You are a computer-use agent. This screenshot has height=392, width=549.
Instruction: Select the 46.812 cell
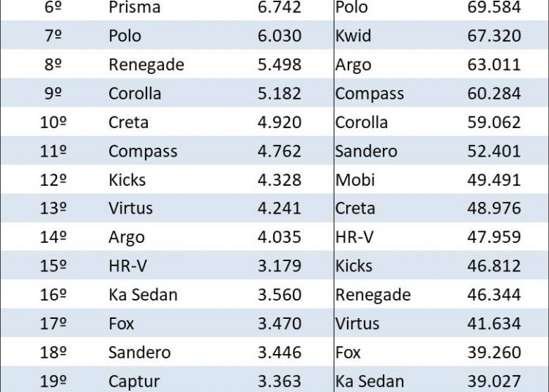point(494,266)
